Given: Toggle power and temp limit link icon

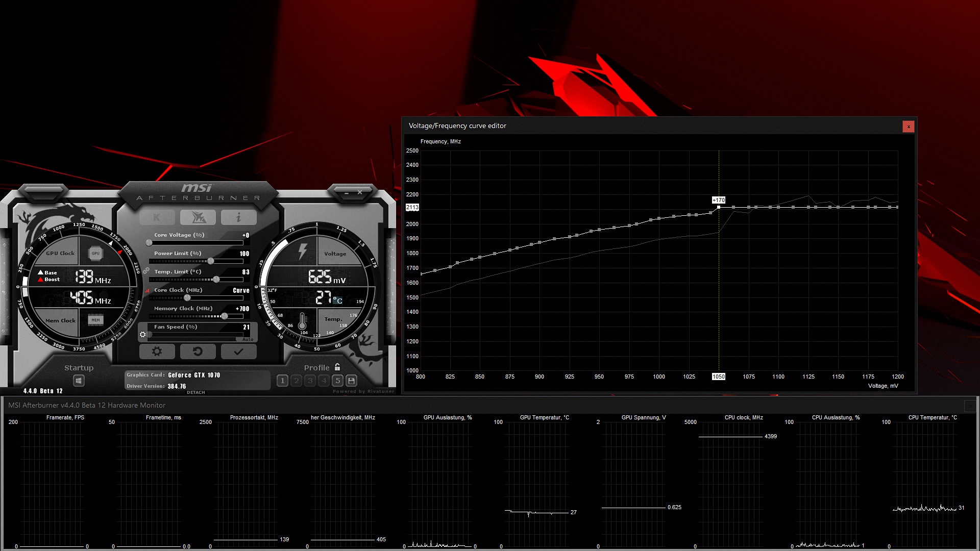Looking at the screenshot, I should 146,271.
